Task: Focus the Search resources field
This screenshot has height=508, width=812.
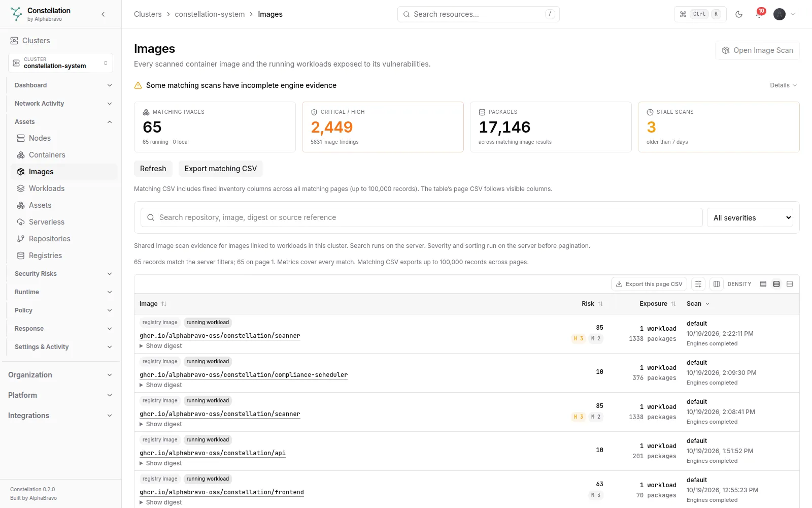Action: point(478,14)
